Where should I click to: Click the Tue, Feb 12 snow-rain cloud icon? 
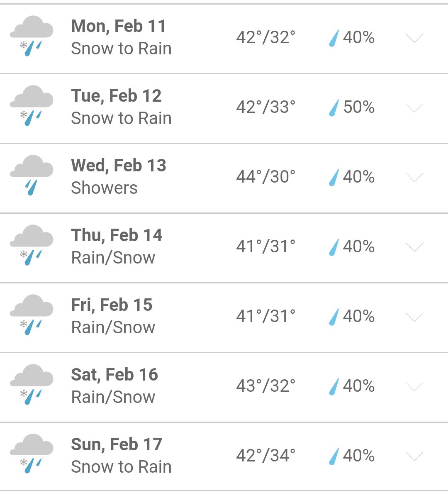point(32,106)
